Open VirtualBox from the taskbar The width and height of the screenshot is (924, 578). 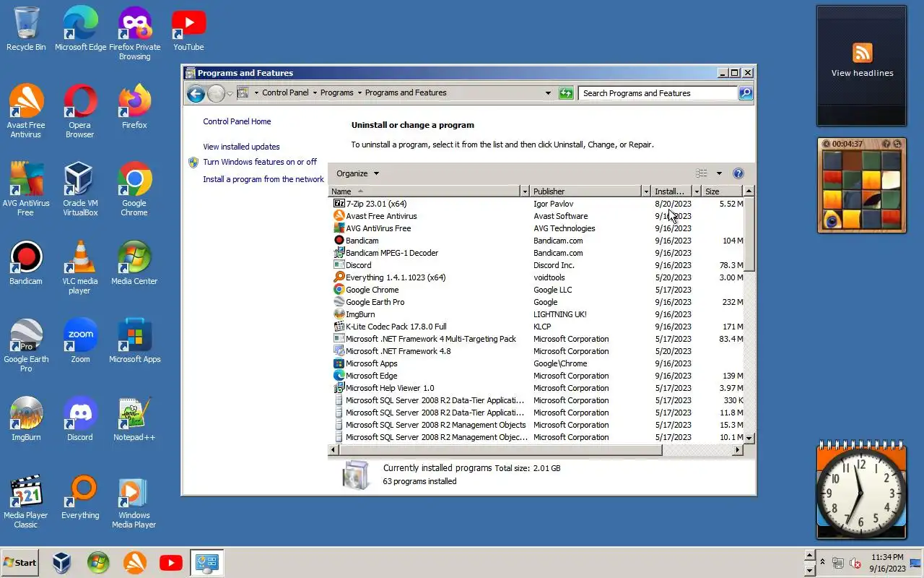[x=61, y=563]
